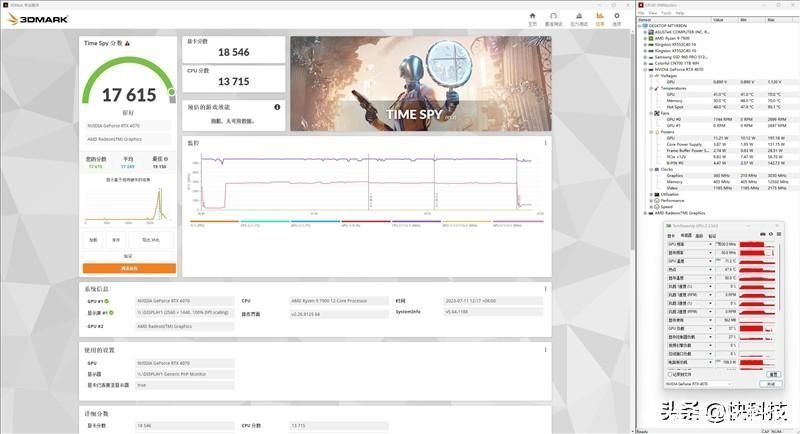Image resolution: width=800 pixels, height=434 pixels.
Task: Open the Home icon in 3DMark navigation
Action: point(532,16)
